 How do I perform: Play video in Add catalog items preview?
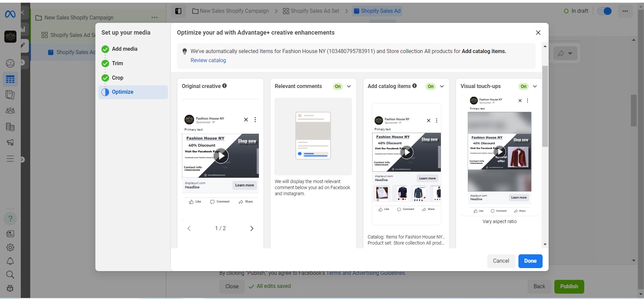407,152
